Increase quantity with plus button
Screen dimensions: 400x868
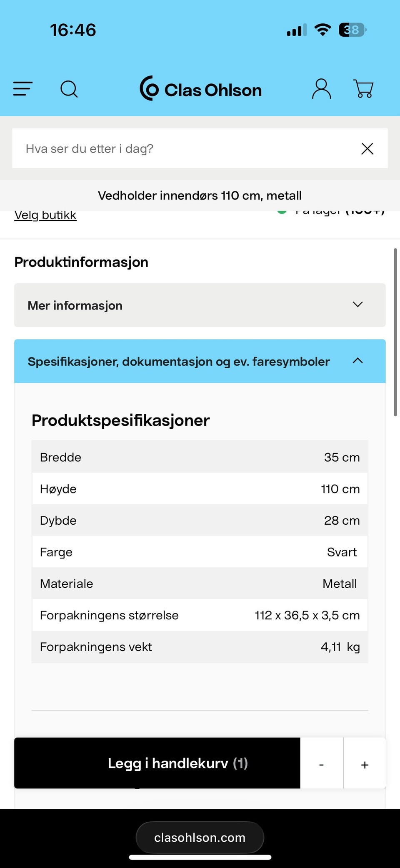click(x=365, y=764)
